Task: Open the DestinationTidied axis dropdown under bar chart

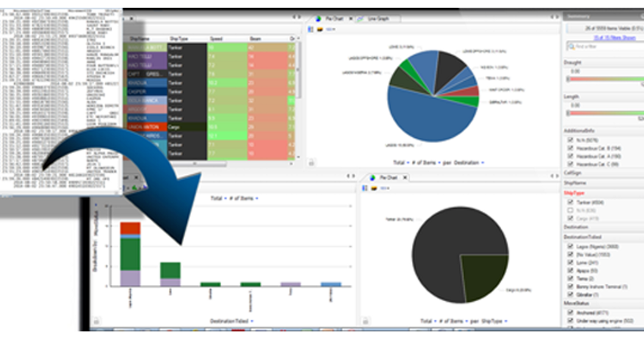Action: click(x=232, y=321)
